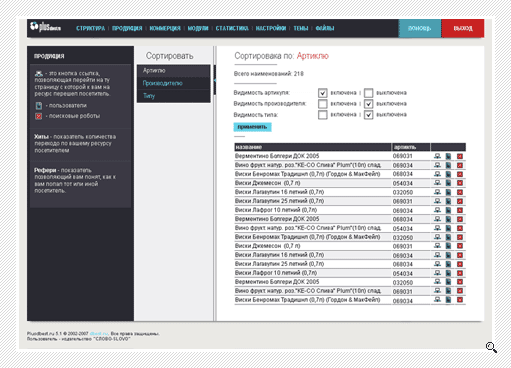Uncheck article visibility включена checkbox
The height and width of the screenshot is (368, 511).
point(322,93)
